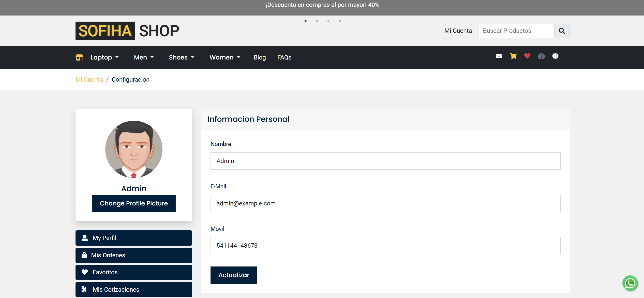
Task: Click the search magnifier icon
Action: coord(562,31)
